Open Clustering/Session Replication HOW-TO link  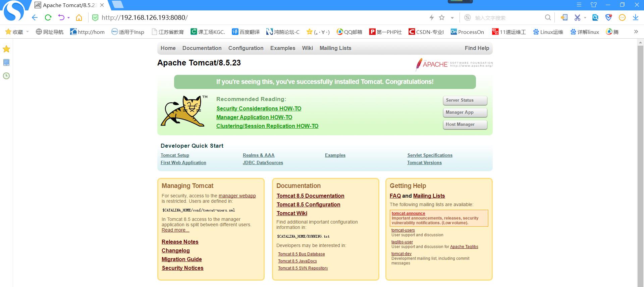267,126
